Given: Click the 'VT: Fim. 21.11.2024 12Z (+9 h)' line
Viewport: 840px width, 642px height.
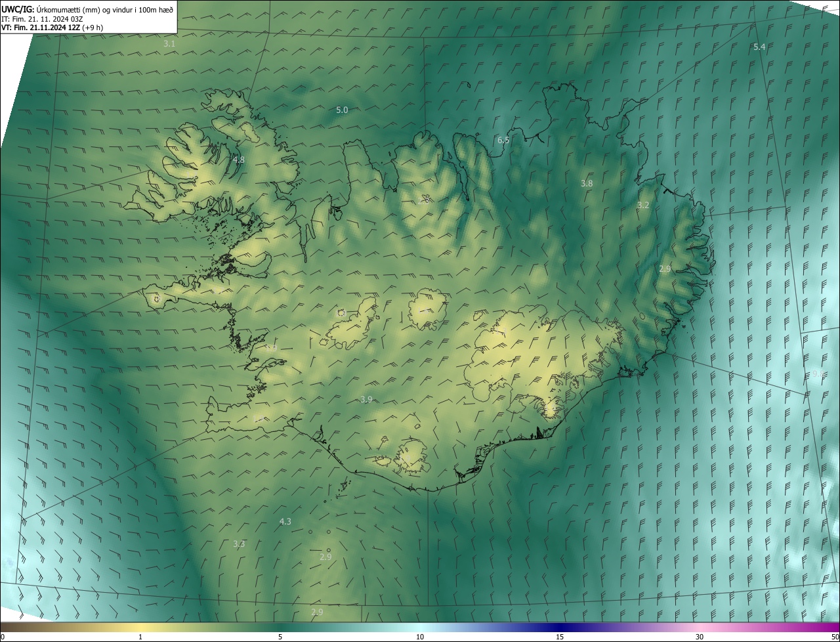Looking at the screenshot, I should (52, 28).
